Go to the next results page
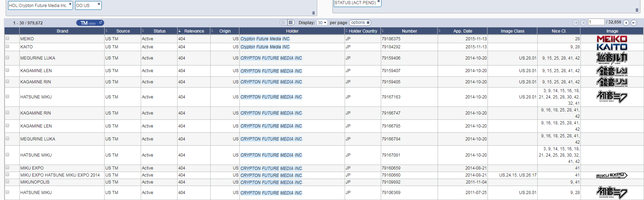This screenshot has height=200, width=644. tap(626, 23)
